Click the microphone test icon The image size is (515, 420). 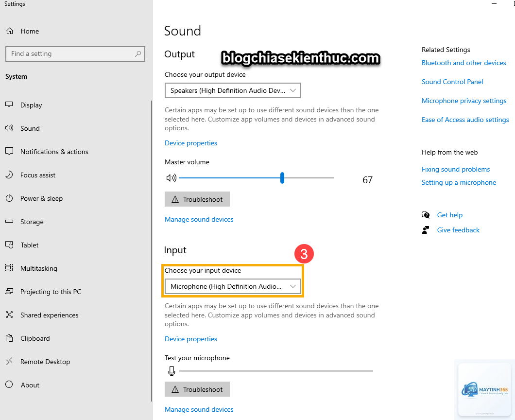172,371
